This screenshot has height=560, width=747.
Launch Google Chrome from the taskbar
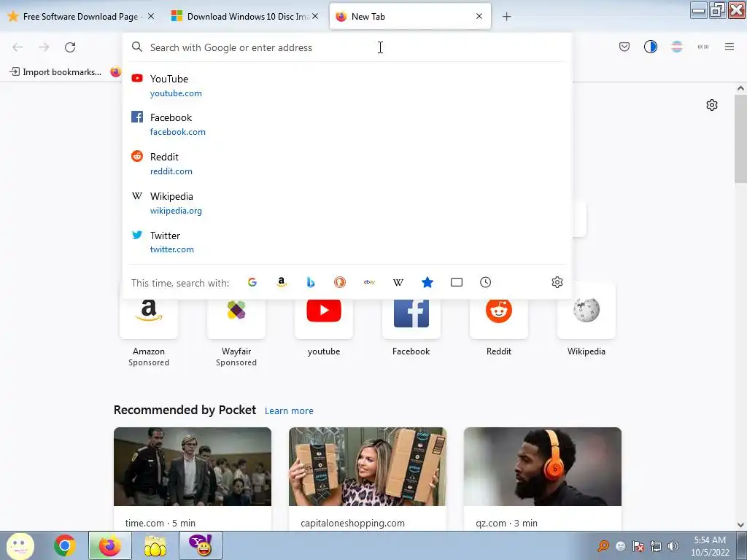[65, 545]
